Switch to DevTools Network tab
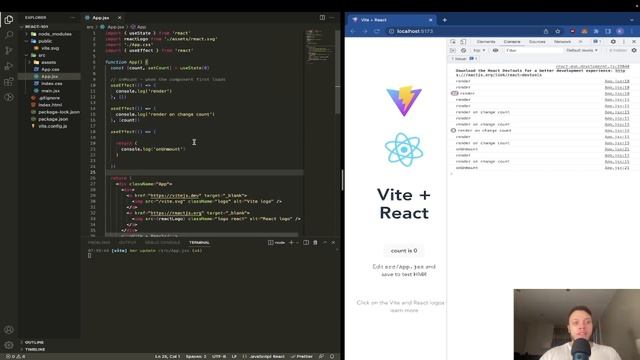 tap(562, 42)
